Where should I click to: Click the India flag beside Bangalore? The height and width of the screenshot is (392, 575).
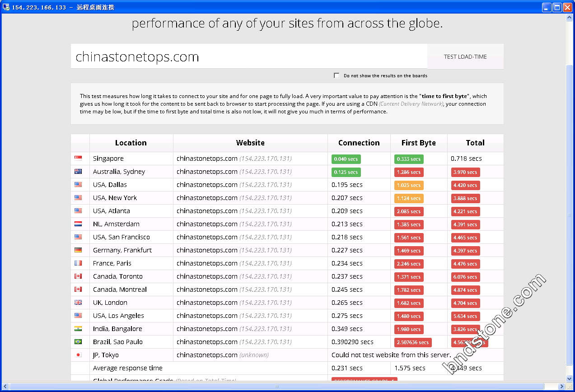tap(78, 329)
